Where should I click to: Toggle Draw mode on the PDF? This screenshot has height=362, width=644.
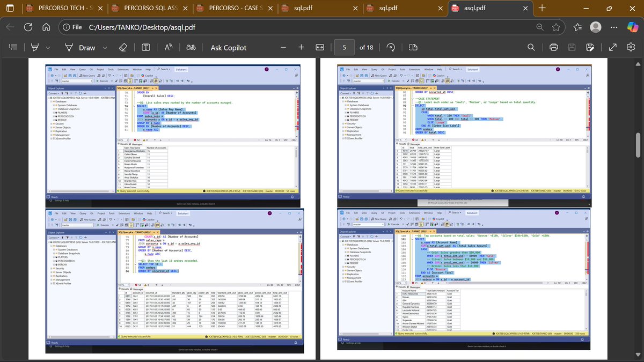pyautogui.click(x=86, y=47)
